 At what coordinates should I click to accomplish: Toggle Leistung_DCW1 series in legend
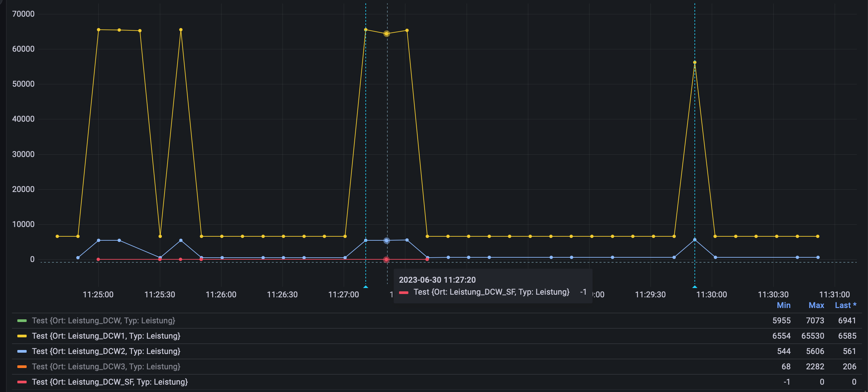click(106, 336)
